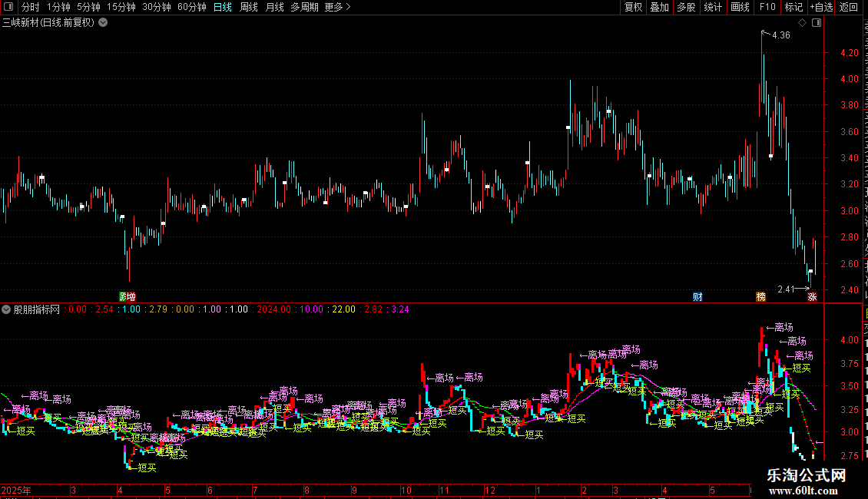The width and height of the screenshot is (868, 499).
Task: Click the 3.24 indicator value
Action: [x=400, y=309]
